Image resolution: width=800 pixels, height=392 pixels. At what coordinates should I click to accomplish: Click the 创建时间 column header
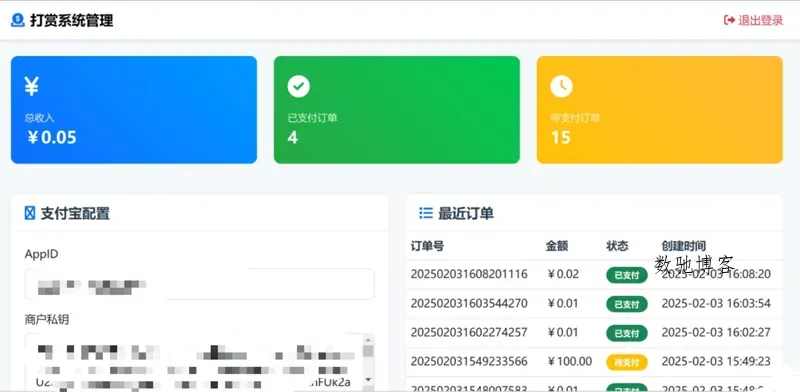[x=684, y=246]
